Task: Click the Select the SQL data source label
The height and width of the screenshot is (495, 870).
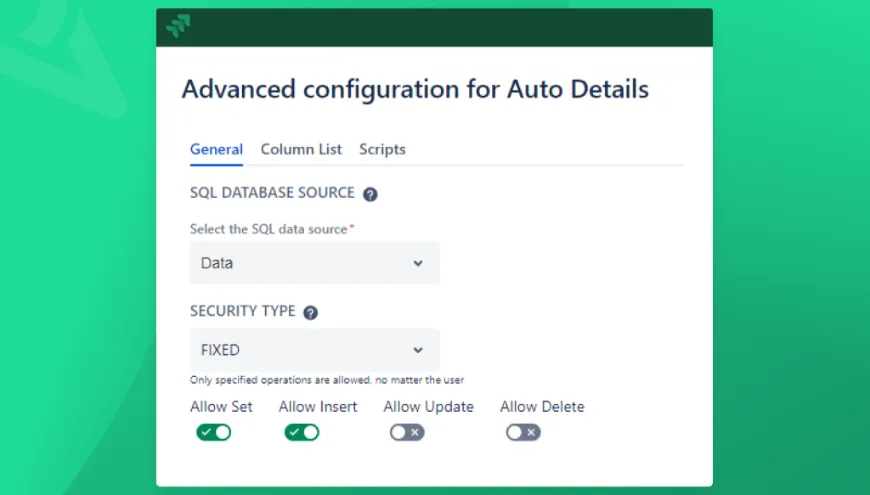Action: (268, 229)
